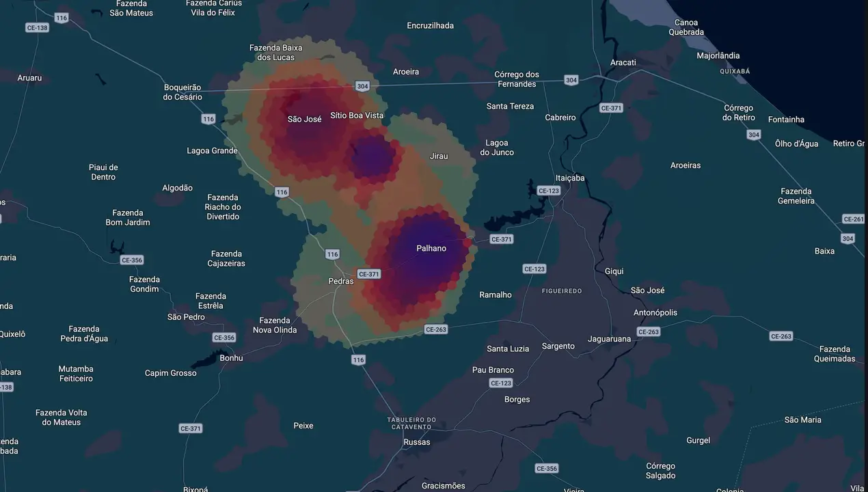The image size is (868, 492).
Task: Click the CE-371 shield below Aracati
Action: [611, 108]
